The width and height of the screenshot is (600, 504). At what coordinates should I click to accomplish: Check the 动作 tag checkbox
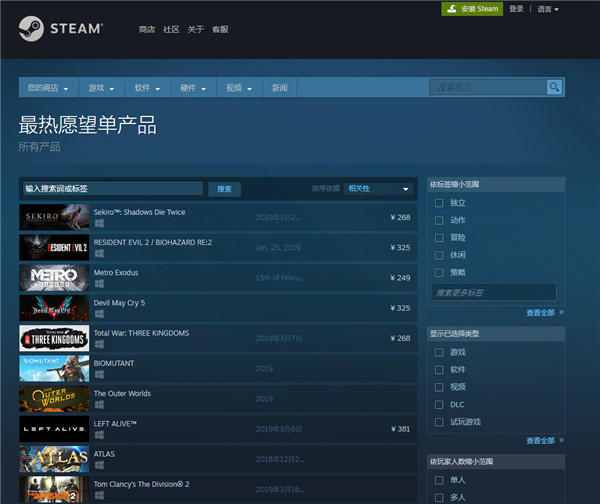439,220
